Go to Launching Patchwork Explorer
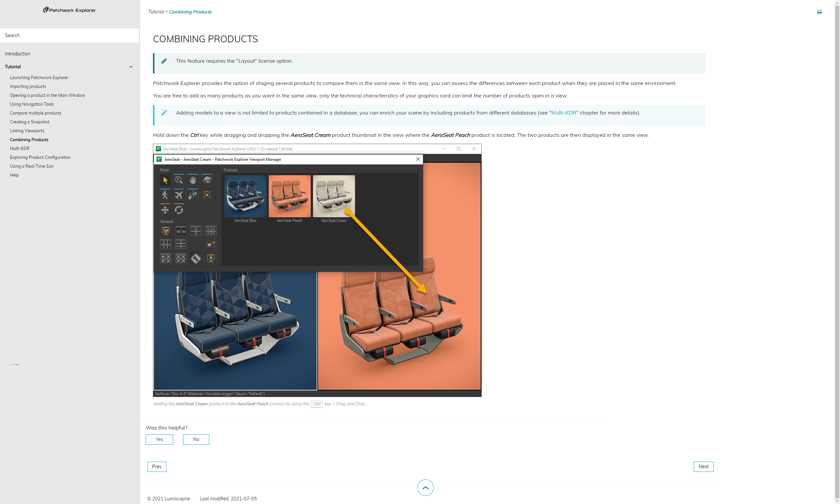The image size is (840, 504). tap(39, 77)
